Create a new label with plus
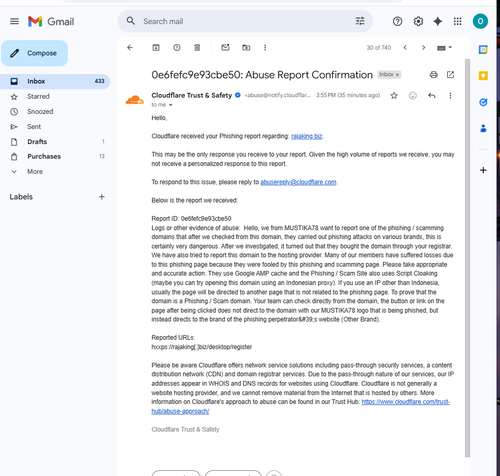The image size is (500, 476). point(102,197)
